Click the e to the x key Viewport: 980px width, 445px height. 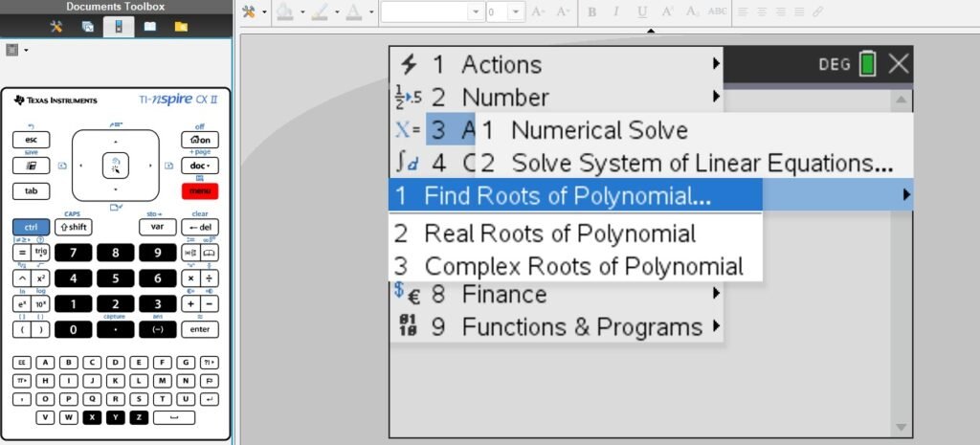21,303
